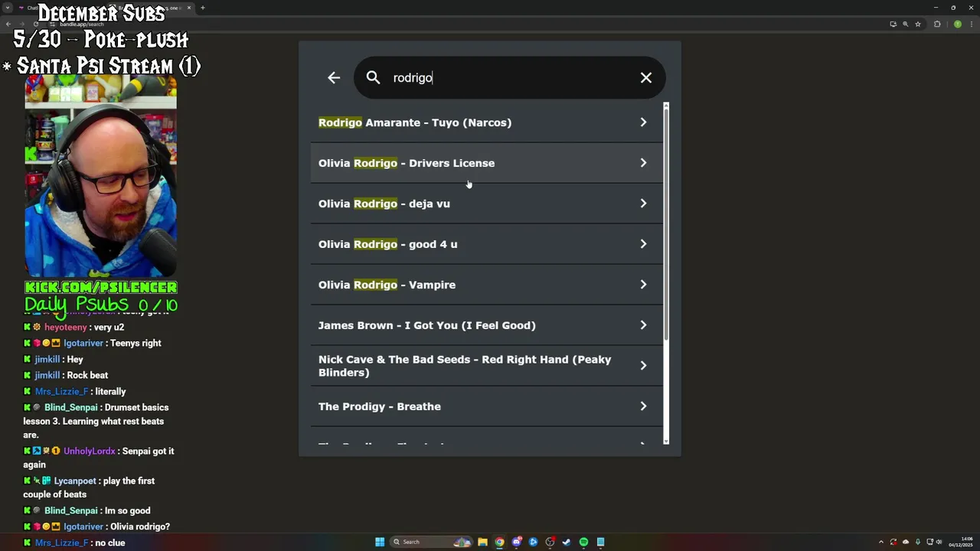The width and height of the screenshot is (980, 551).
Task: Click the cloud icon in the system tray
Action: tap(906, 542)
